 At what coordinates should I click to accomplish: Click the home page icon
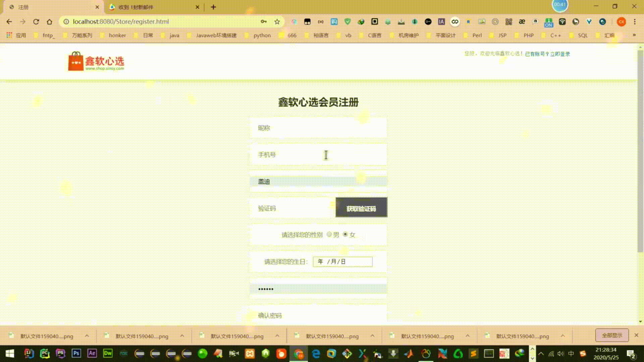pyautogui.click(x=49, y=22)
